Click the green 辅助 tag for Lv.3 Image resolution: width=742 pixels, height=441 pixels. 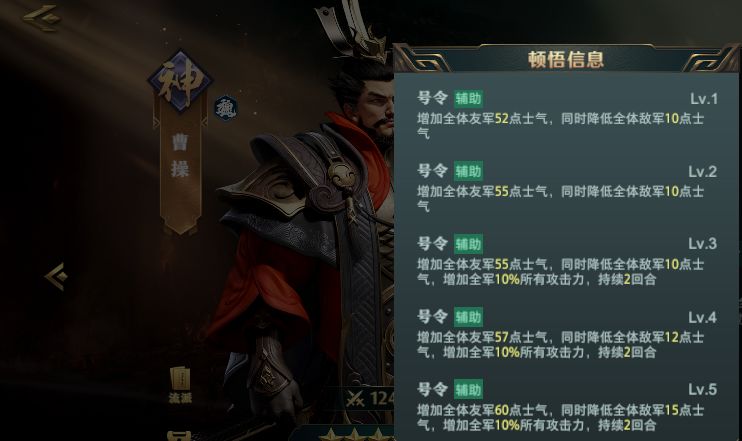468,244
